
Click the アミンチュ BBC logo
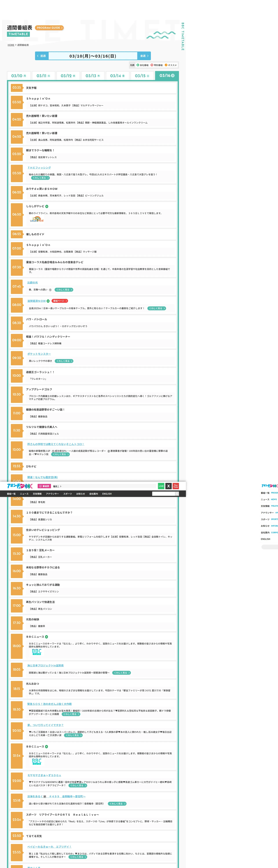pos(20,486)
